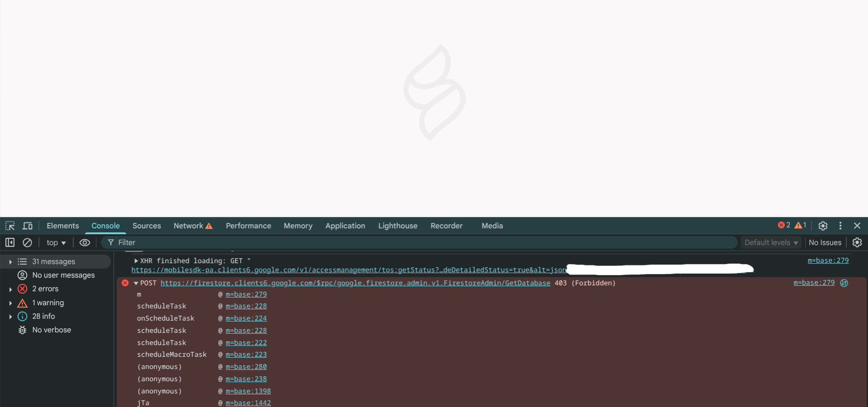This screenshot has height=407, width=868.
Task: Open the Recorder tab
Action: [x=446, y=226]
